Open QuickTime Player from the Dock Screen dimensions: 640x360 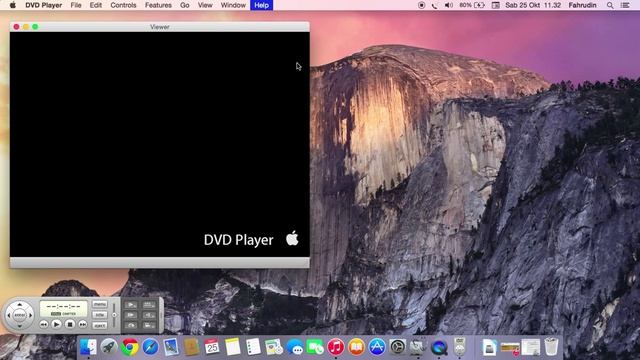(439, 347)
